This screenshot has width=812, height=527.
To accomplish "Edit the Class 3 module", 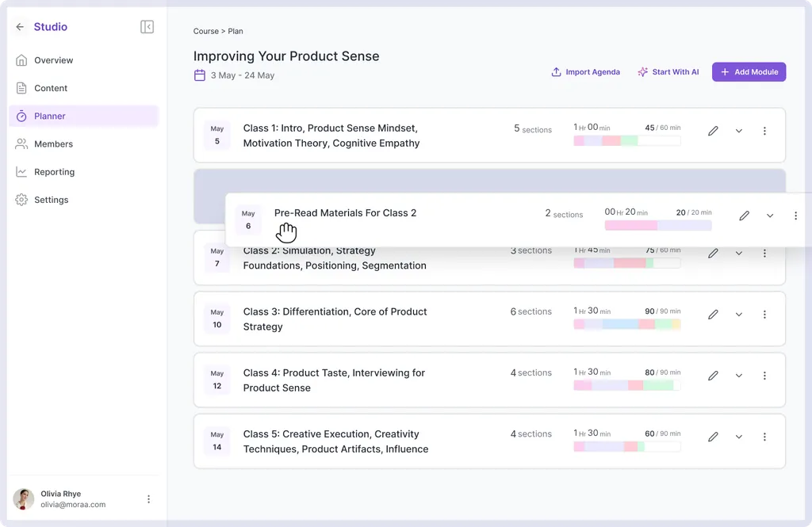I will [713, 315].
